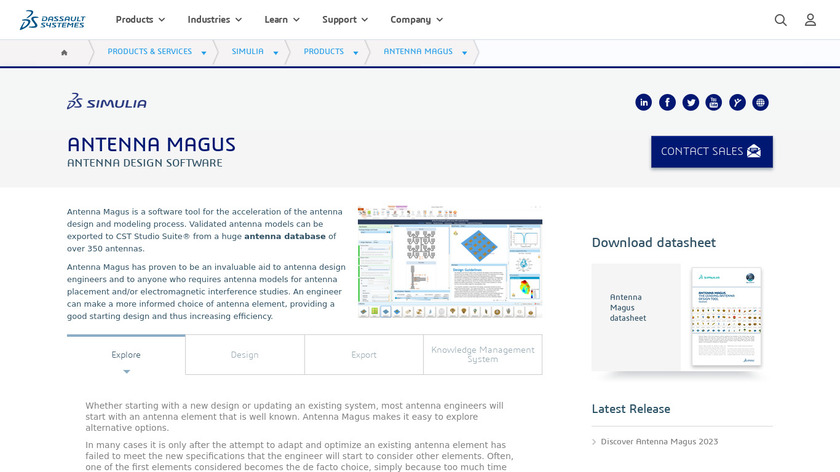The image size is (840, 472).
Task: Click the bold antenna database link
Action: [285, 236]
